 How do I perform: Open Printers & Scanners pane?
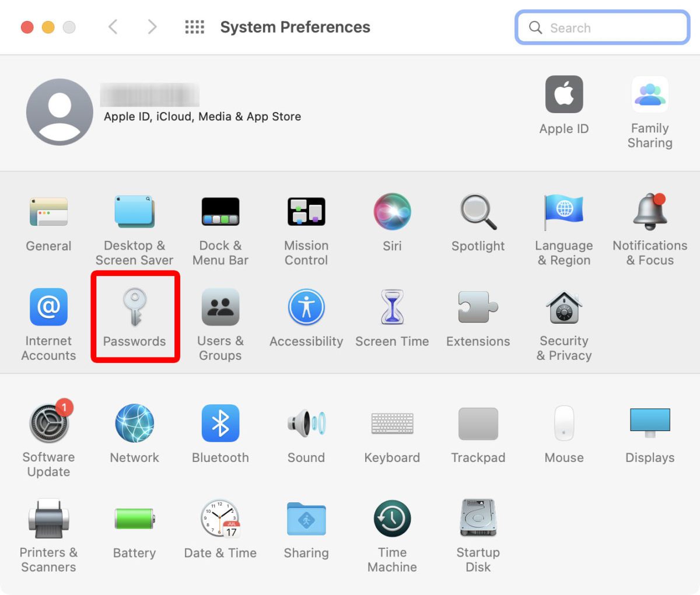[x=48, y=535]
